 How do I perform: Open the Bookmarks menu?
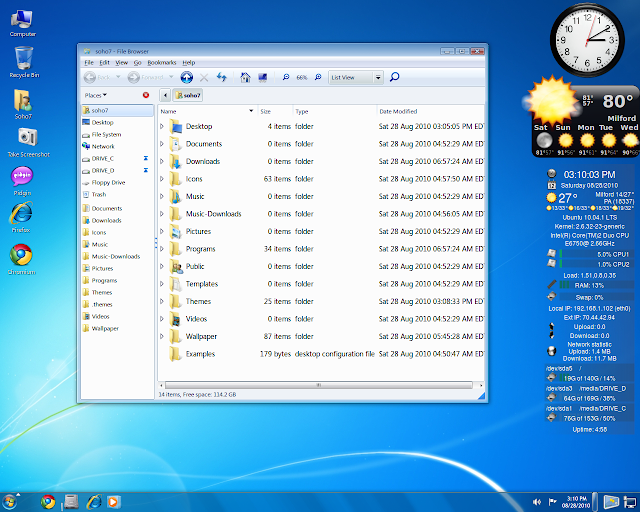click(x=162, y=62)
